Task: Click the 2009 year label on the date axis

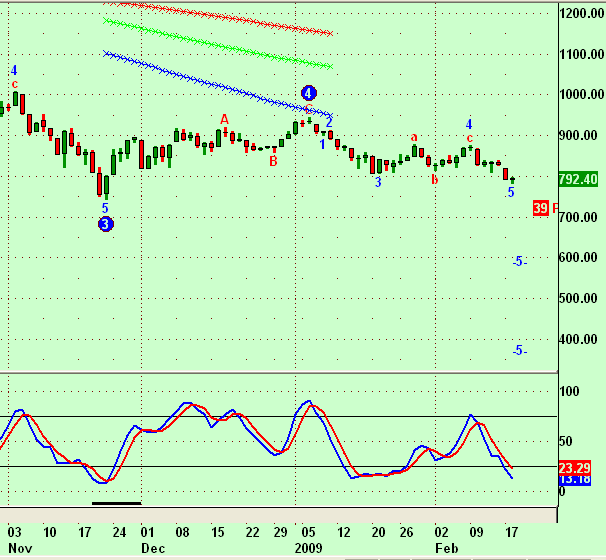Action: tap(308, 549)
